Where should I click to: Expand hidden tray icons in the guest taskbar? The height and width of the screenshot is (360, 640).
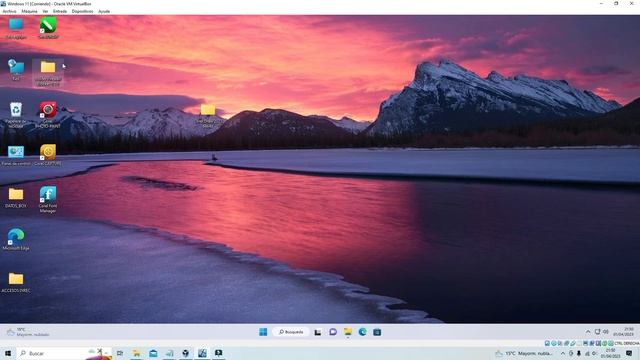coord(588,332)
